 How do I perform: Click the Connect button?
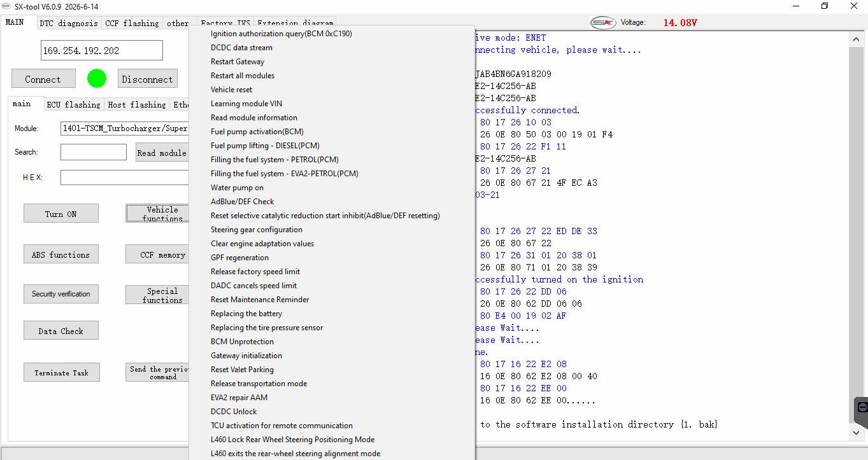(43, 79)
